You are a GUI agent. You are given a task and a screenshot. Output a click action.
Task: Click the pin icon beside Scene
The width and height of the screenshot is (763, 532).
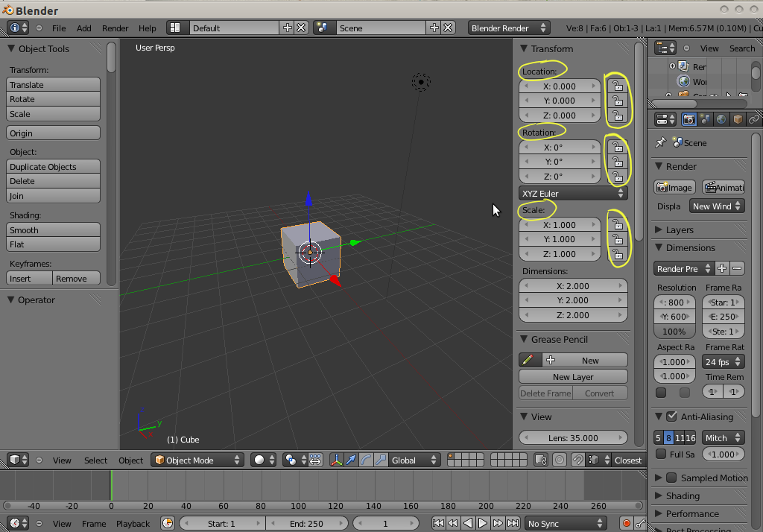click(x=660, y=142)
